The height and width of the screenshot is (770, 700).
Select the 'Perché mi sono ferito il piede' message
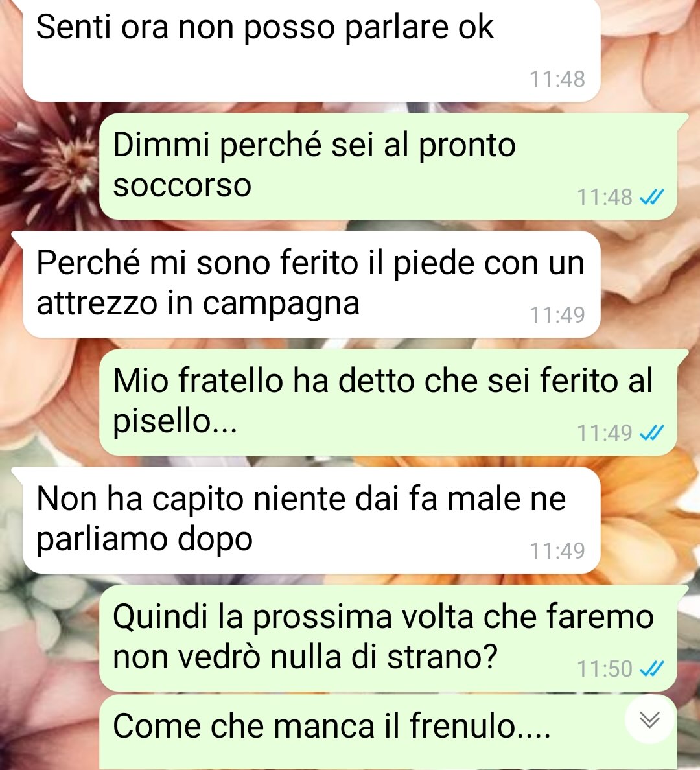coord(312,284)
